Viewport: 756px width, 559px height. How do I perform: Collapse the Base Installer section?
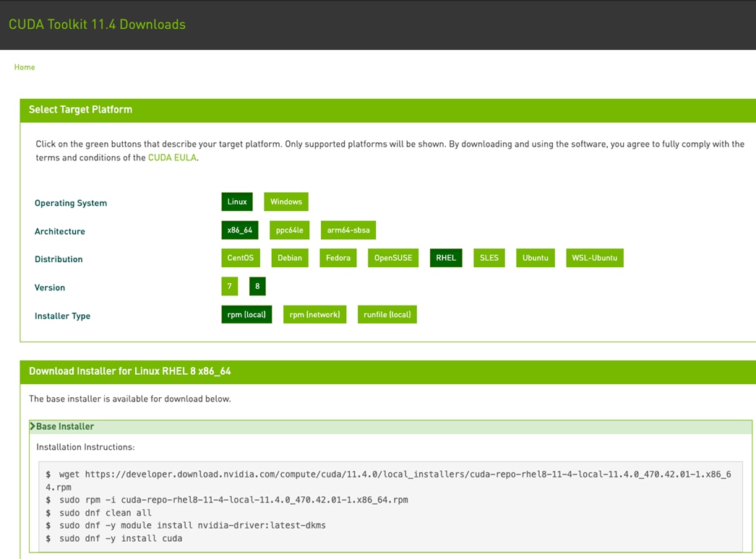(x=390, y=427)
